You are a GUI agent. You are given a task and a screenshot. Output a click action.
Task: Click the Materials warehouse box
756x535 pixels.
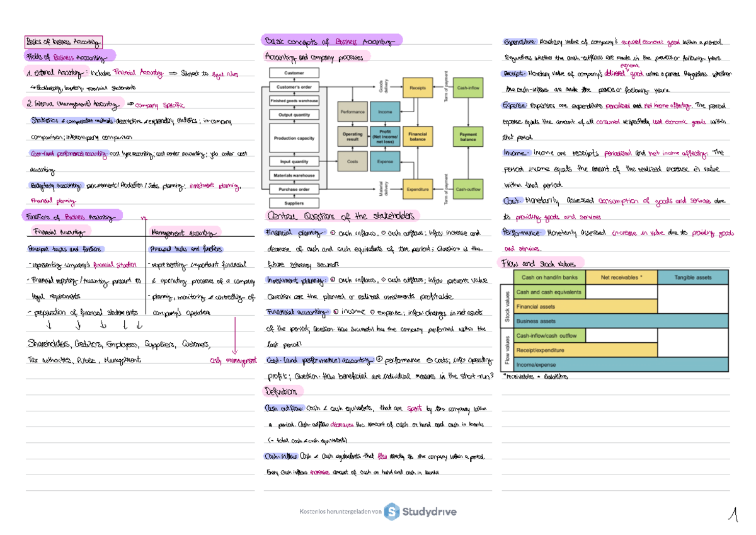294,175
